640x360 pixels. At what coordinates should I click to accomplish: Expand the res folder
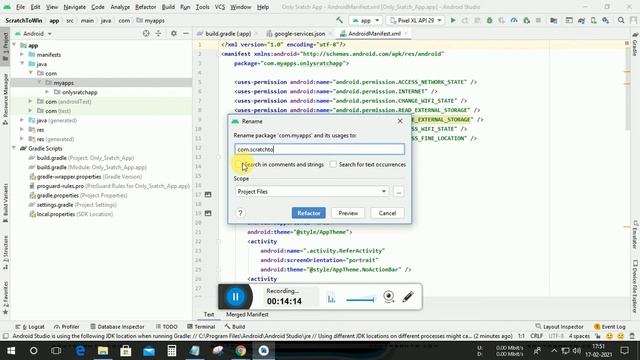tap(22, 129)
